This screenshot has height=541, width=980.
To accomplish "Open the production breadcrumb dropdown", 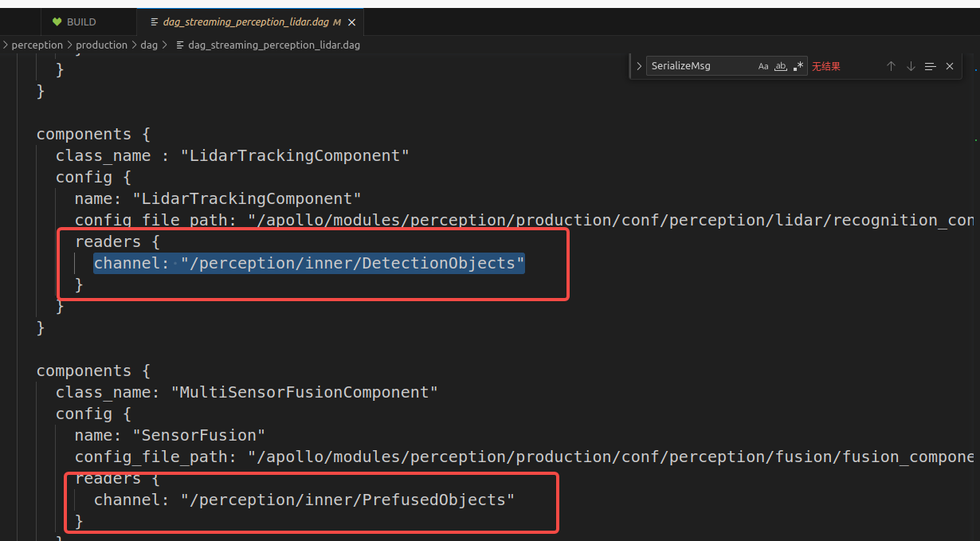I will pos(101,45).
